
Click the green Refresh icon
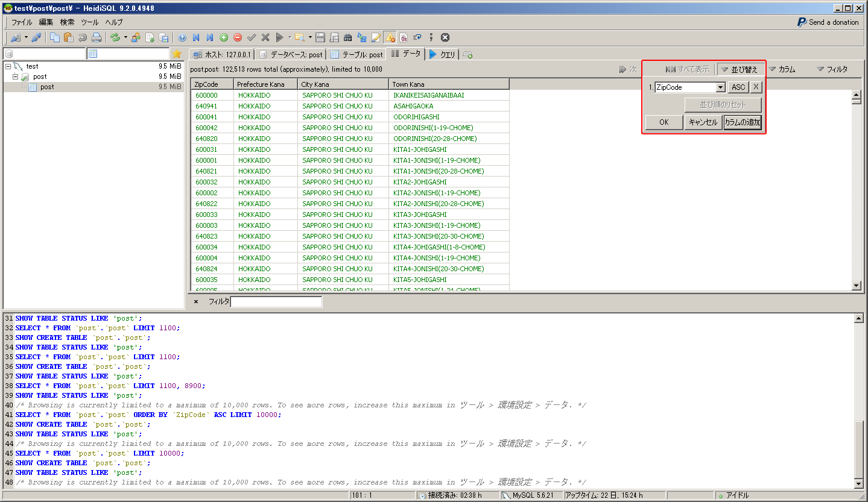(115, 37)
